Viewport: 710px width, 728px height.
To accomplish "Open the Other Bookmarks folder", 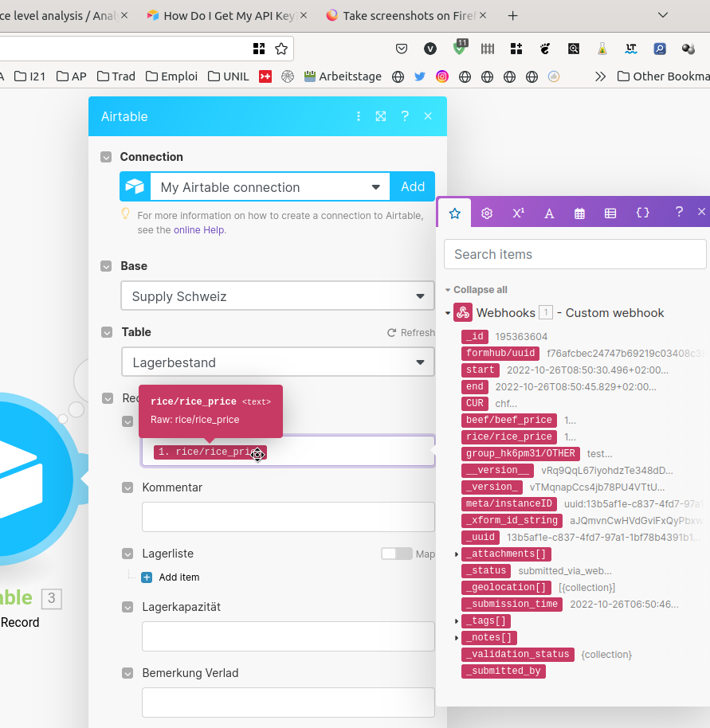I will [x=664, y=76].
